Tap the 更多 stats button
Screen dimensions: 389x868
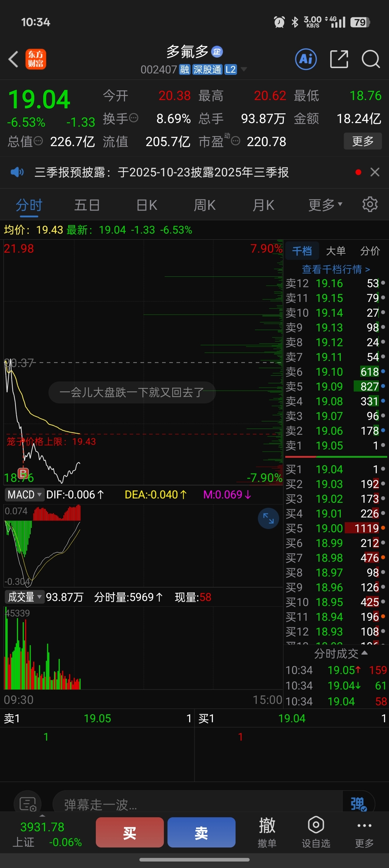point(363,141)
